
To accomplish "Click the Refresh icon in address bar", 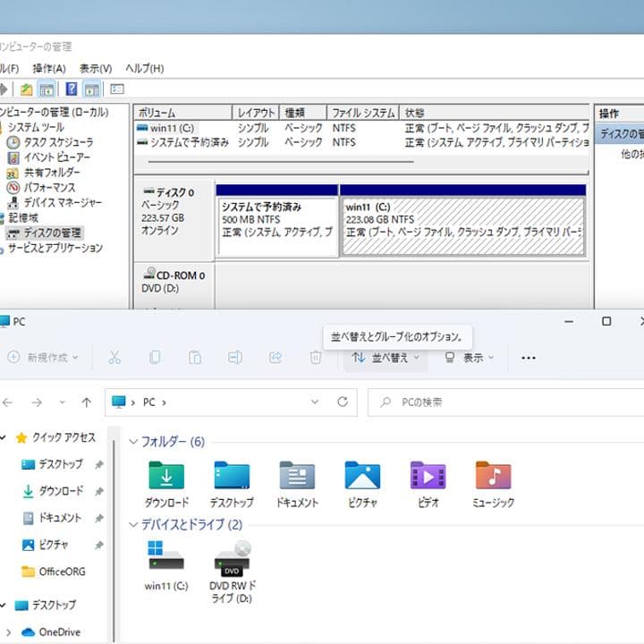I will click(343, 402).
